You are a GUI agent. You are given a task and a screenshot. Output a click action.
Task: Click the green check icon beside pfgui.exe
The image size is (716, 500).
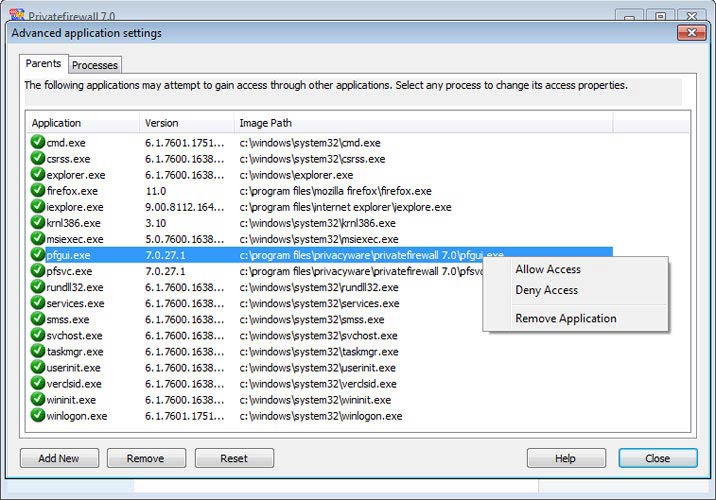tap(37, 254)
